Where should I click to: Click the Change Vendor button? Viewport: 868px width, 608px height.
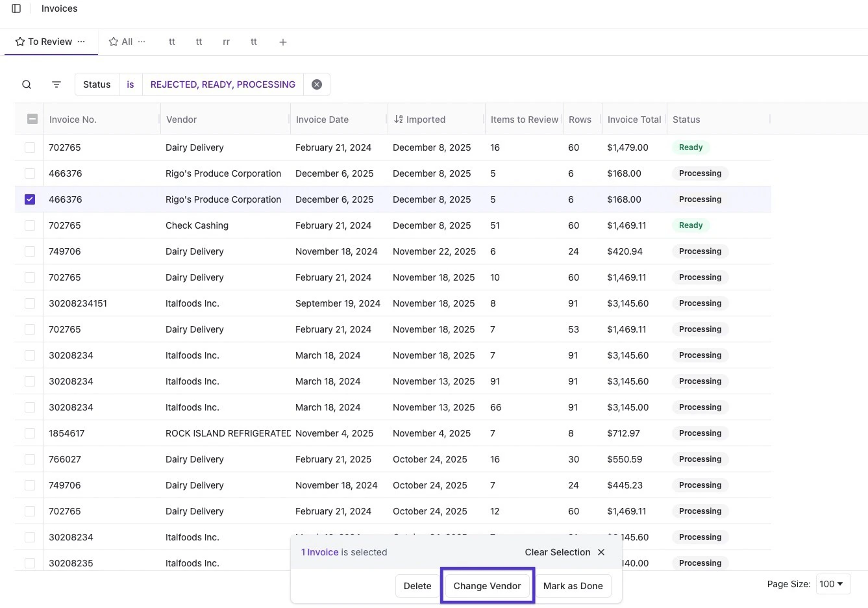pyautogui.click(x=487, y=586)
